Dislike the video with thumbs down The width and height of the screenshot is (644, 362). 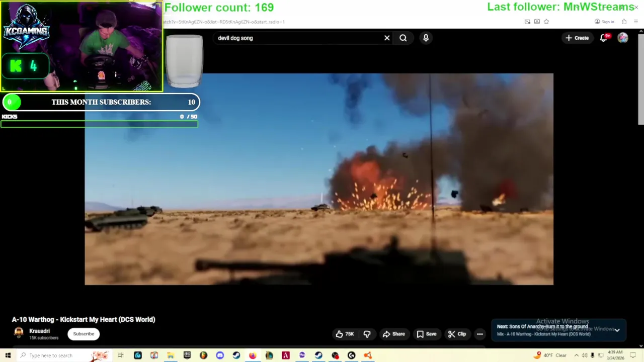367,334
